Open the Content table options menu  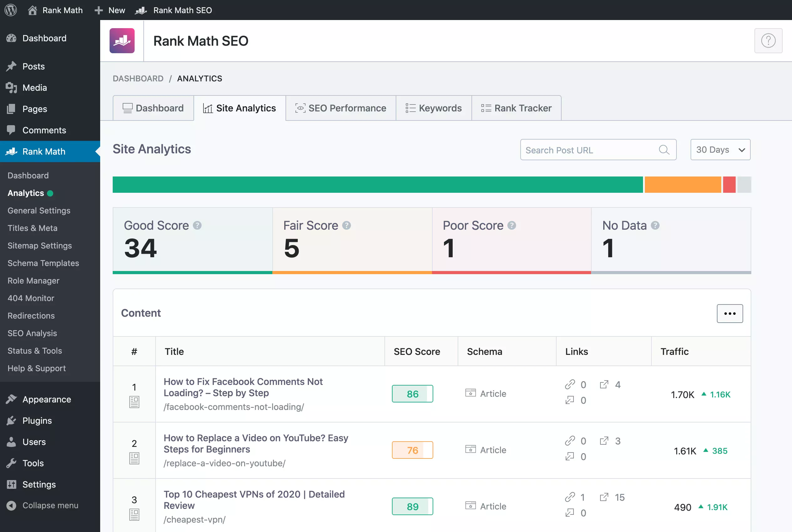coord(730,313)
